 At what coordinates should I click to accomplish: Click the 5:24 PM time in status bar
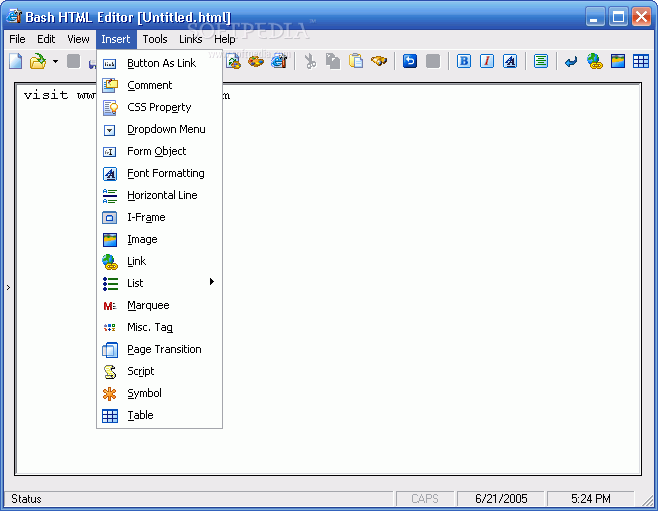590,498
